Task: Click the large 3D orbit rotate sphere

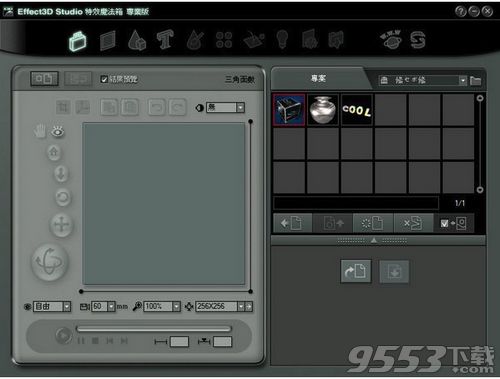Action: tap(50, 262)
